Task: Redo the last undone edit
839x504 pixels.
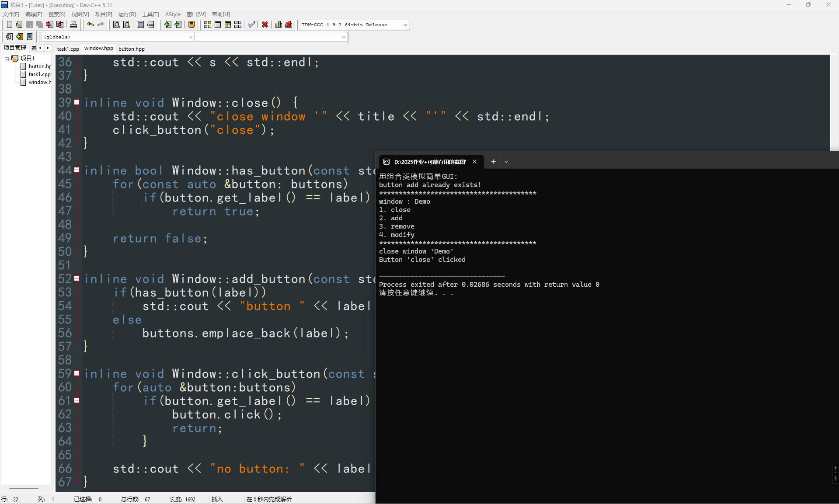Action: click(101, 24)
